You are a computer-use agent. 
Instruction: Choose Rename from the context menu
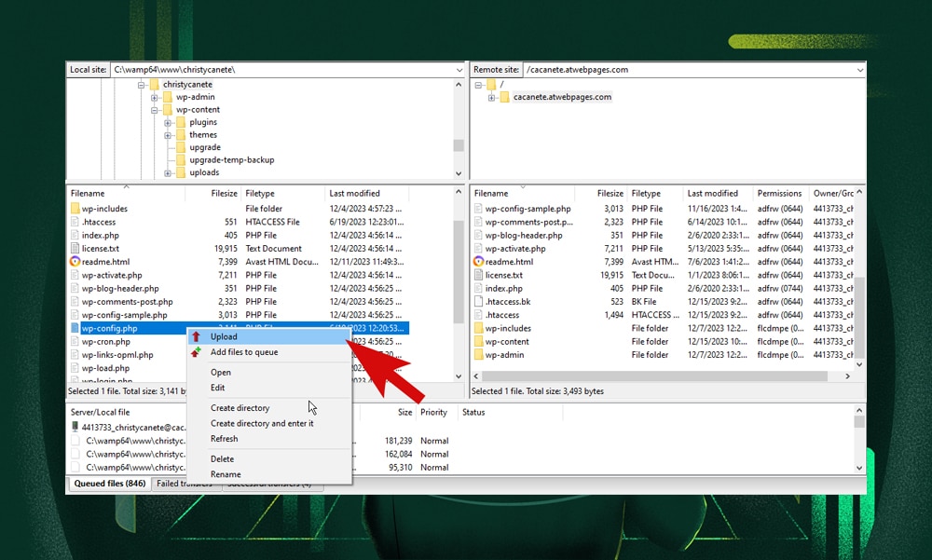(x=224, y=474)
